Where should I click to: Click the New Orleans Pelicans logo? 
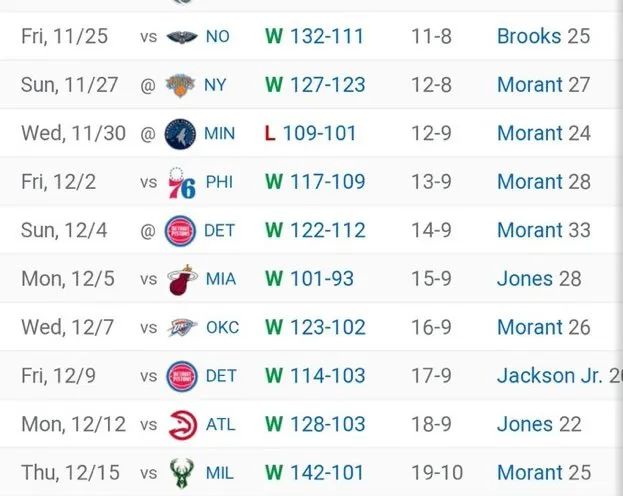182,37
